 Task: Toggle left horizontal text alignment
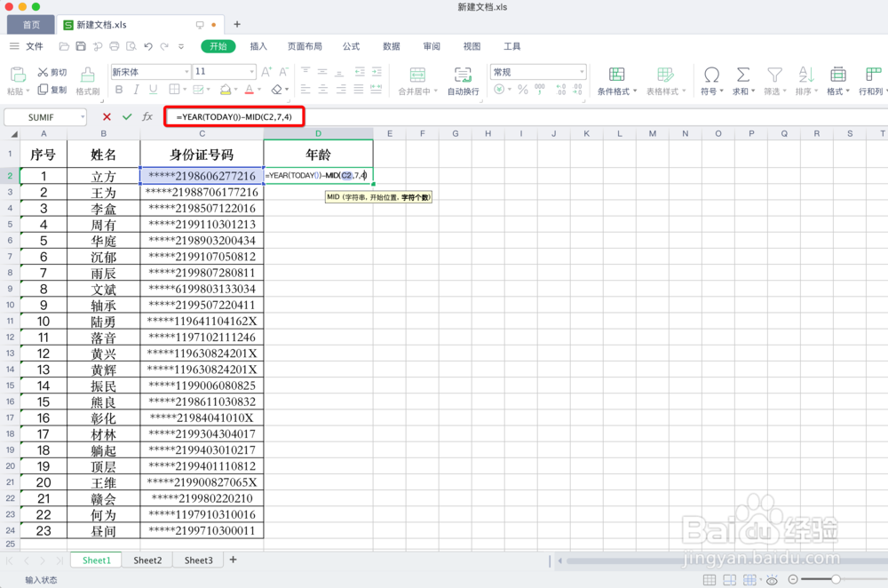pyautogui.click(x=305, y=90)
